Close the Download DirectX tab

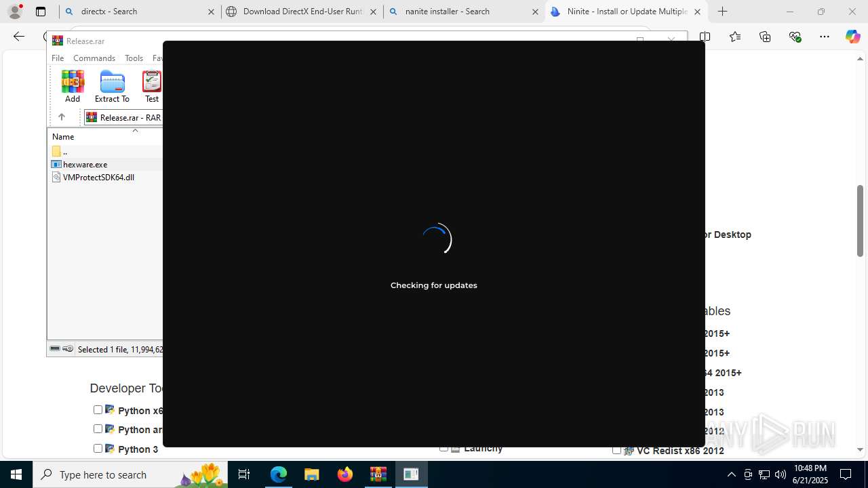tap(373, 12)
